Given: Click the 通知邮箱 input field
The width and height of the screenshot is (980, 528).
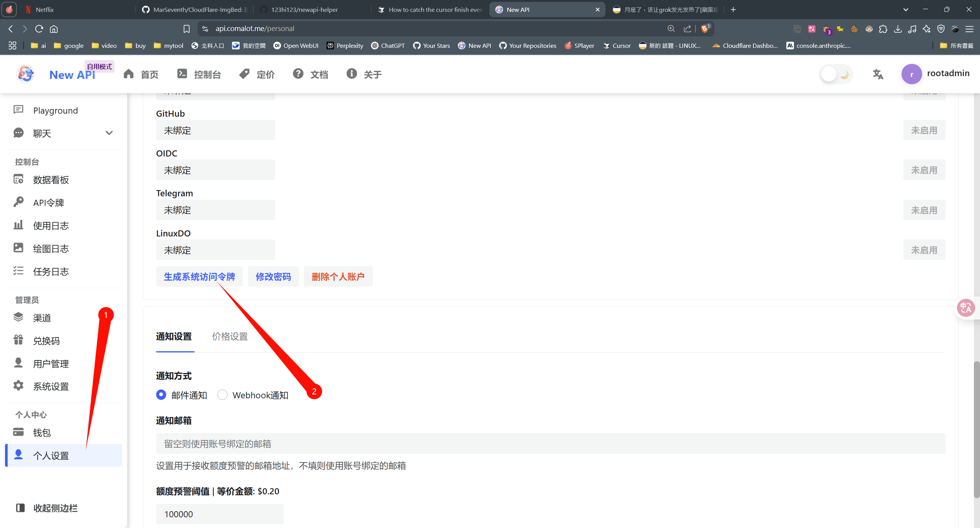Looking at the screenshot, I should pyautogui.click(x=550, y=443).
